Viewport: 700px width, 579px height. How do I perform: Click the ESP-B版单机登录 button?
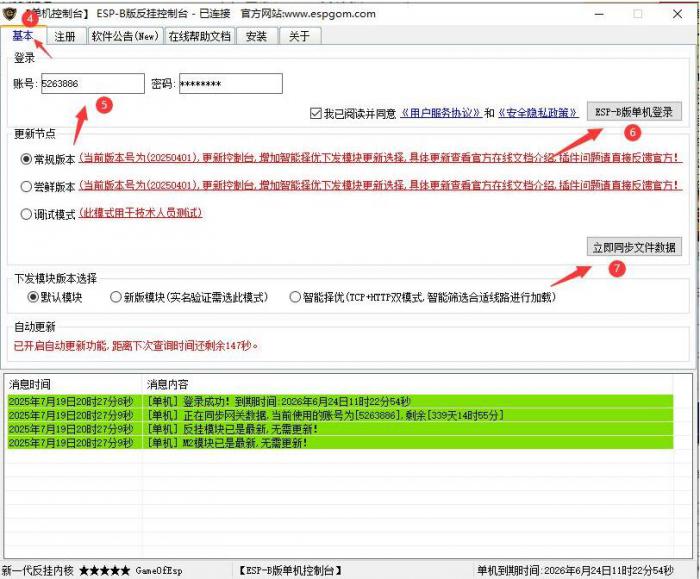click(x=634, y=112)
